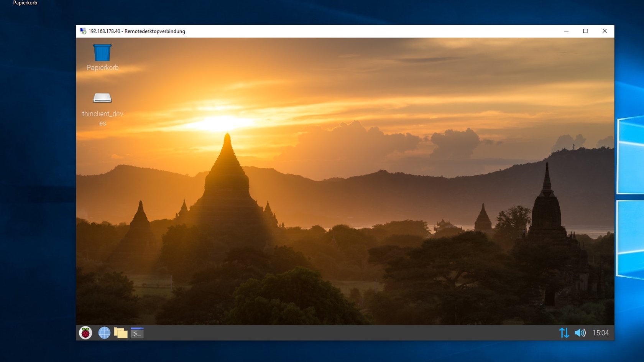Click the thinclient_drives text label
Screen dimensions: 644x362
[x=102, y=118]
